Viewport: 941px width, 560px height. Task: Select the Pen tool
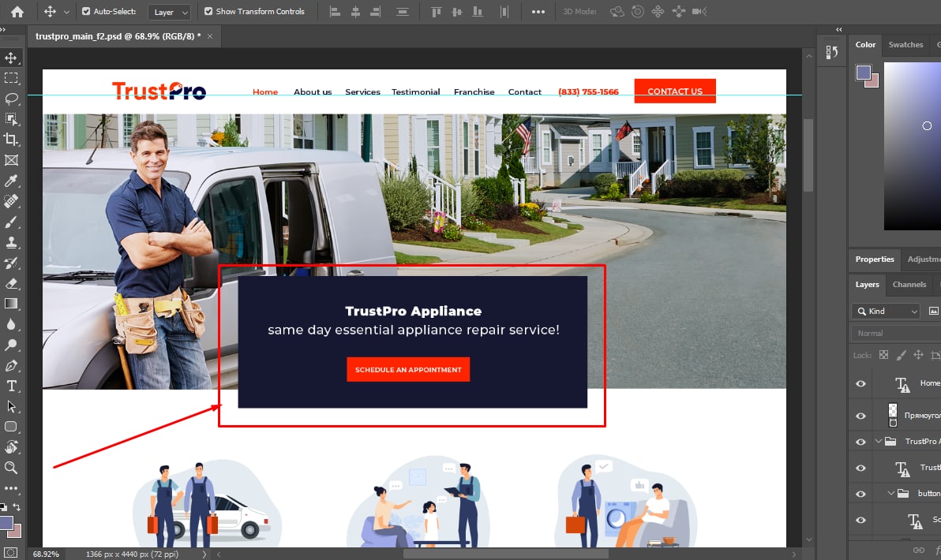pyautogui.click(x=11, y=366)
